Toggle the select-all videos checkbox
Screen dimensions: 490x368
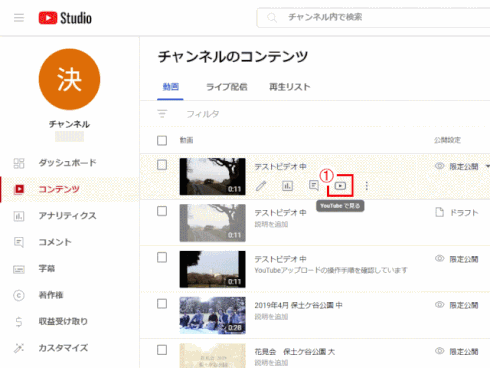(x=162, y=140)
